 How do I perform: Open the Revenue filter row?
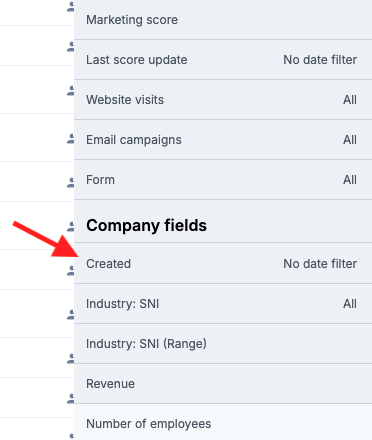223,384
